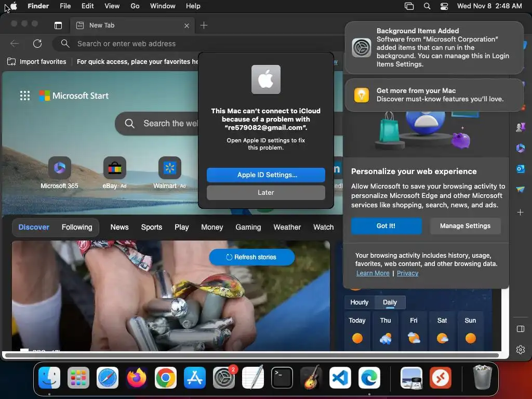Click Apple ID Settings button
The width and height of the screenshot is (532, 399).
(x=266, y=175)
